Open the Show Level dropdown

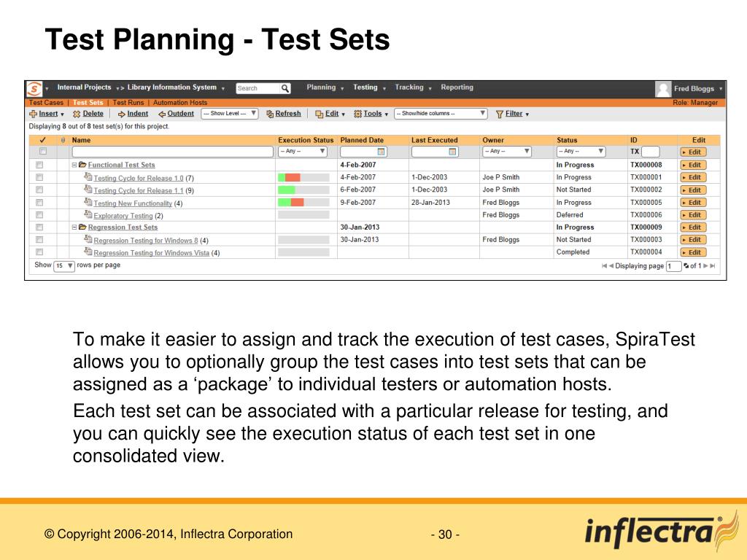coord(230,113)
